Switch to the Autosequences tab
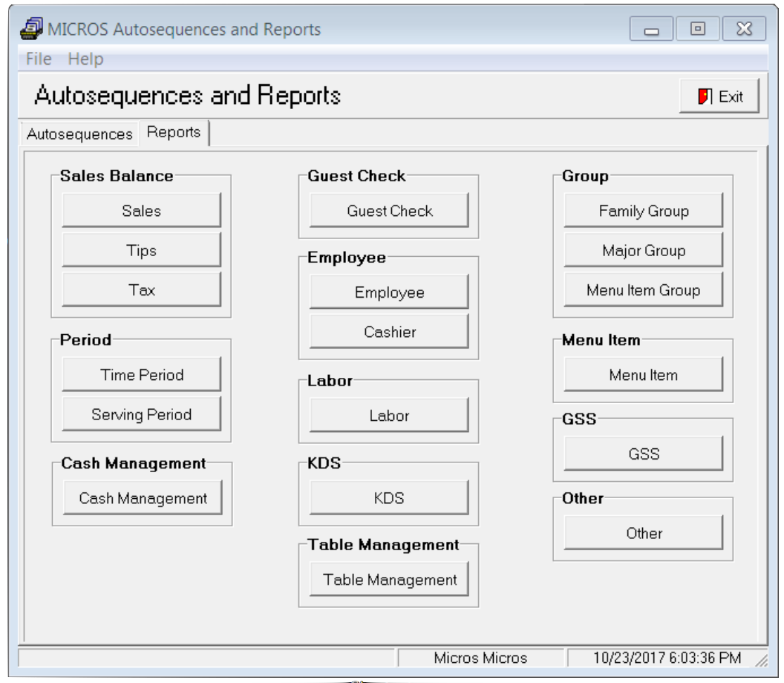This screenshot has width=784, height=683. point(79,134)
